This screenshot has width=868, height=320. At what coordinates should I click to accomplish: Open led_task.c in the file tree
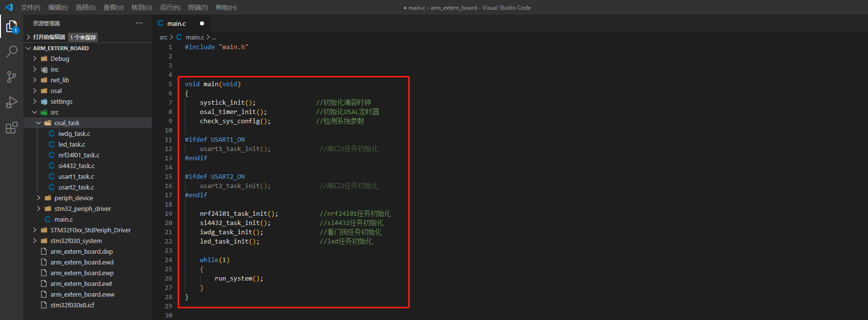point(72,145)
